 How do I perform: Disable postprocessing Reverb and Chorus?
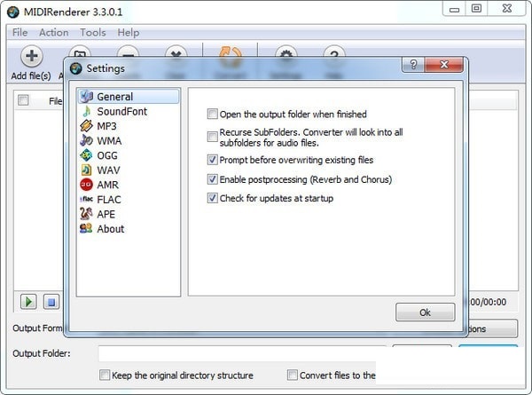(x=212, y=179)
